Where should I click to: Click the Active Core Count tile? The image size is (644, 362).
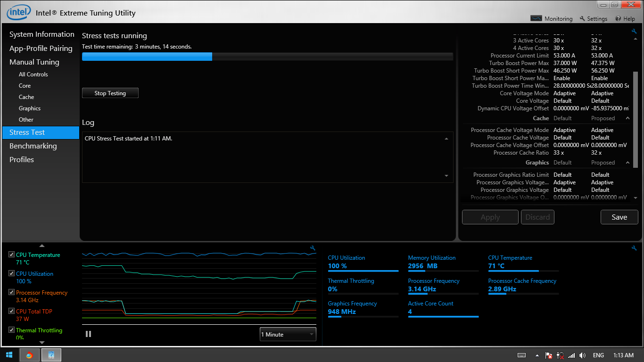(443, 309)
